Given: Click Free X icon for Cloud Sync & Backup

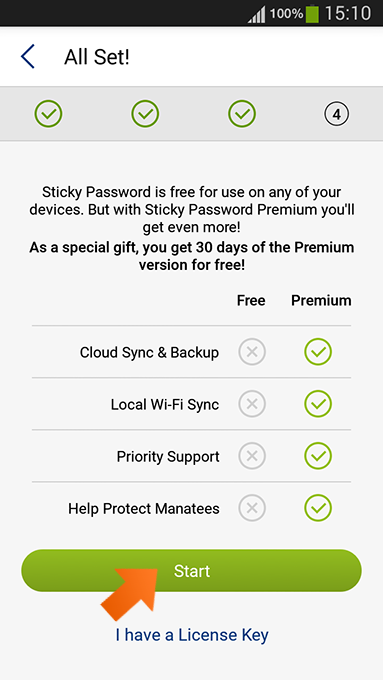Looking at the screenshot, I should pyautogui.click(x=252, y=352).
